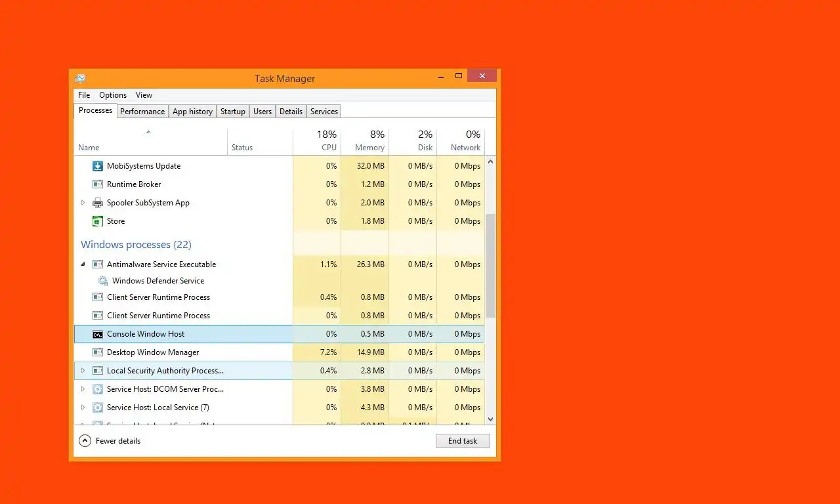The width and height of the screenshot is (840, 504).
Task: Select the Processes tab
Action: coord(95,110)
